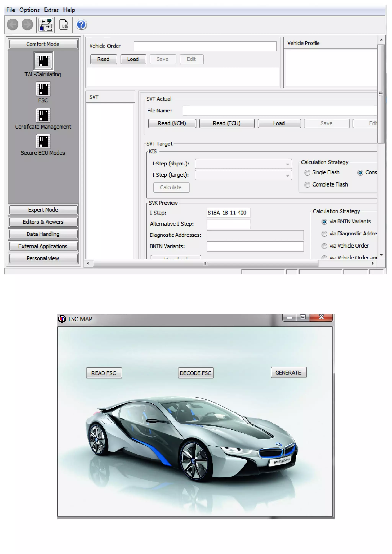The image size is (392, 554).
Task: Select via Vehicle Order calculation strategy
Action: (324, 246)
